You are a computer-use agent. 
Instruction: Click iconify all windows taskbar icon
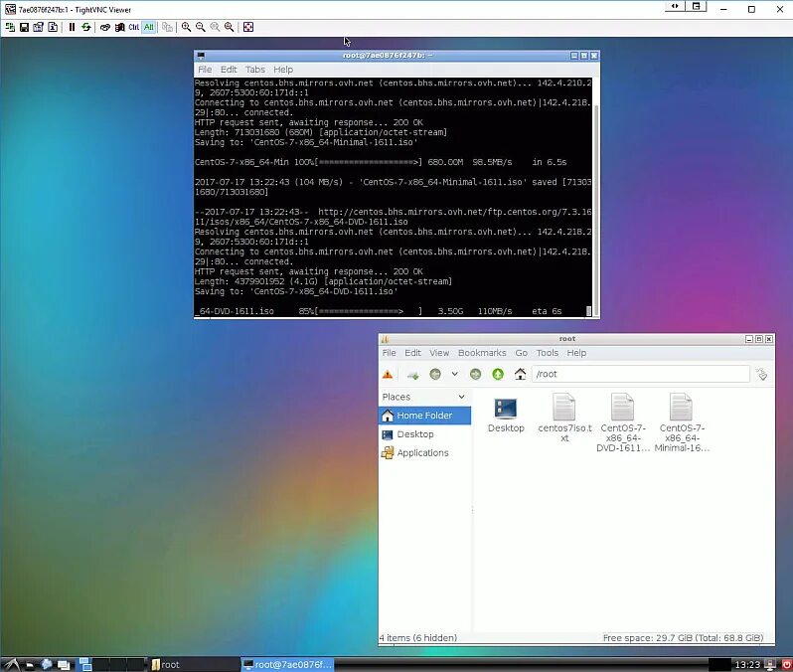(x=64, y=664)
